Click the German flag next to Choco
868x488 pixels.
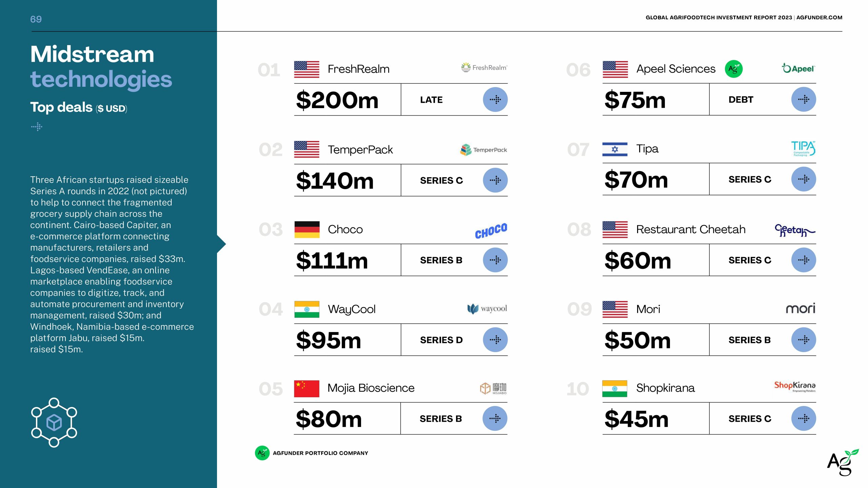tap(307, 229)
